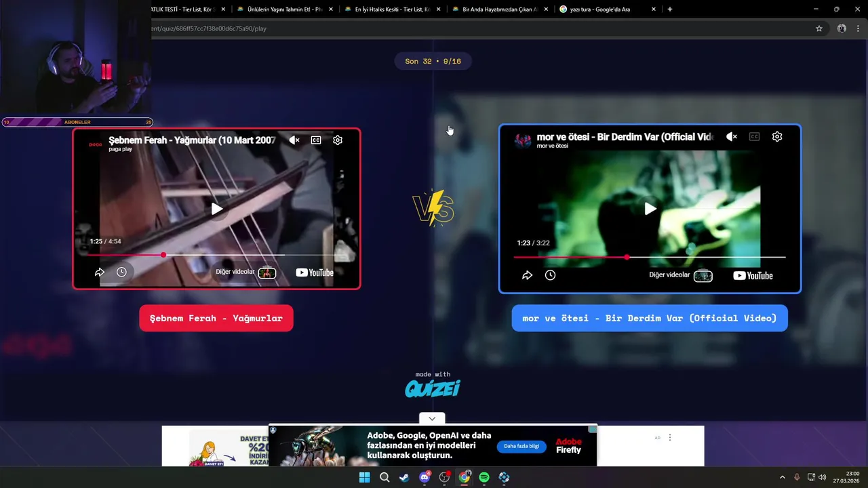Screen dimensions: 868x488
Task: Click the Chrome taskbar icon
Action: [465, 477]
